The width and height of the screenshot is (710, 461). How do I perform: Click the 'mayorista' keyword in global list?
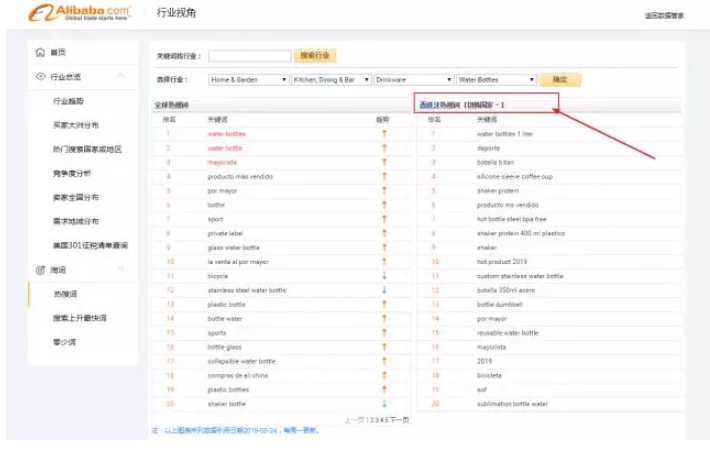click(222, 162)
